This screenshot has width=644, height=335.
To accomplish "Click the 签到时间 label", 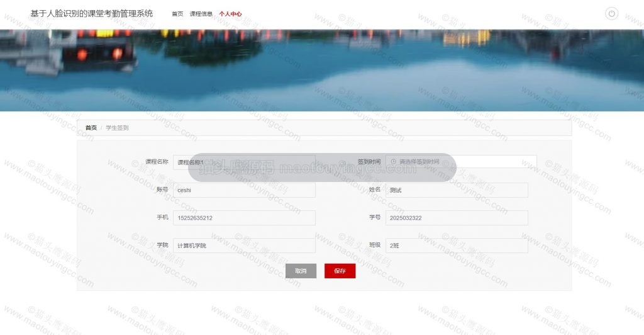I will (x=369, y=162).
